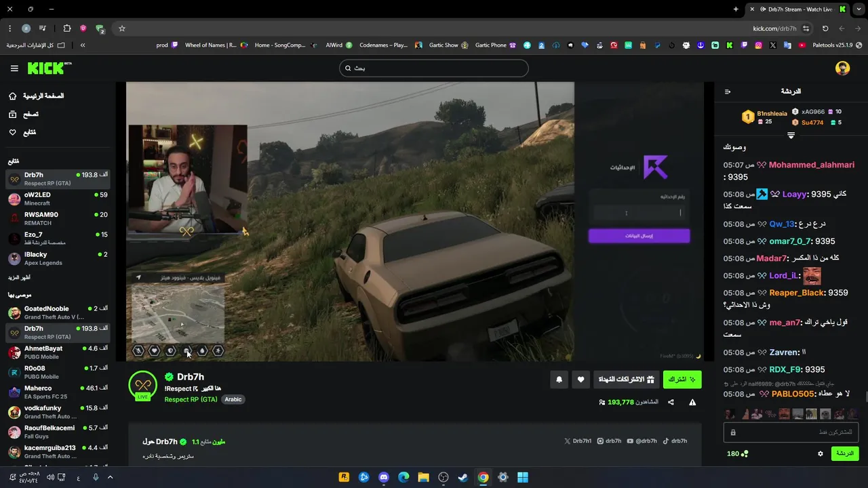The image size is (868, 488).
Task: Click the KICK logo
Action: coord(49,68)
